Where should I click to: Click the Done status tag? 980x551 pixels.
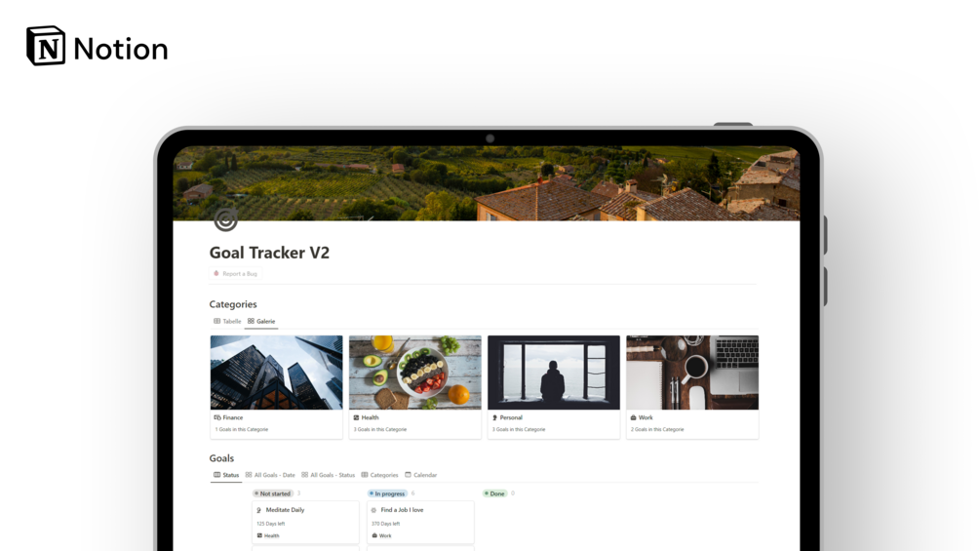(494, 493)
